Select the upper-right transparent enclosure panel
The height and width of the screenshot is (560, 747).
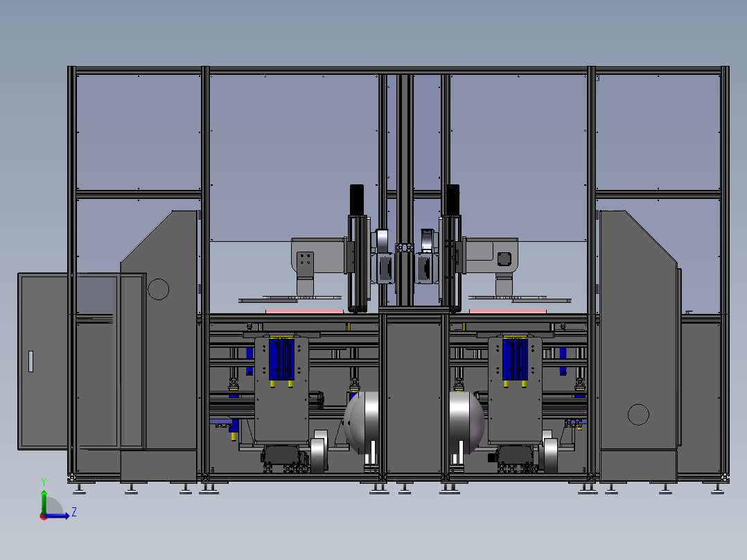pyautogui.click(x=658, y=132)
